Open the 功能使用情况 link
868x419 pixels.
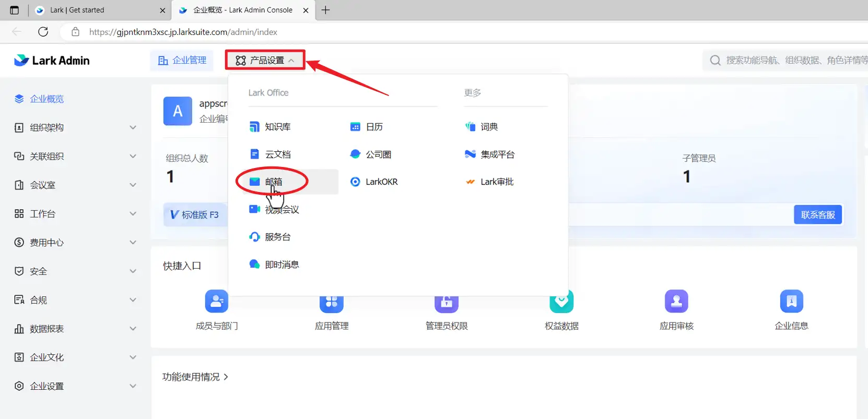[195, 377]
